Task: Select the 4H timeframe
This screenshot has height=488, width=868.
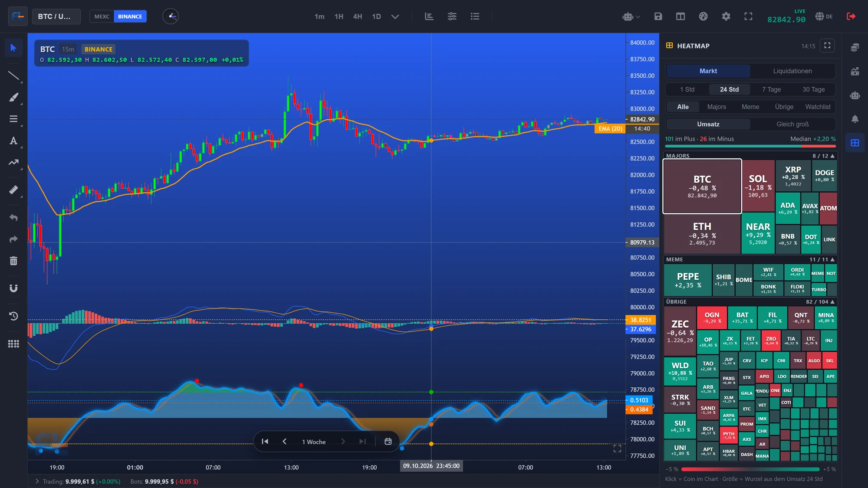Action: coord(358,16)
